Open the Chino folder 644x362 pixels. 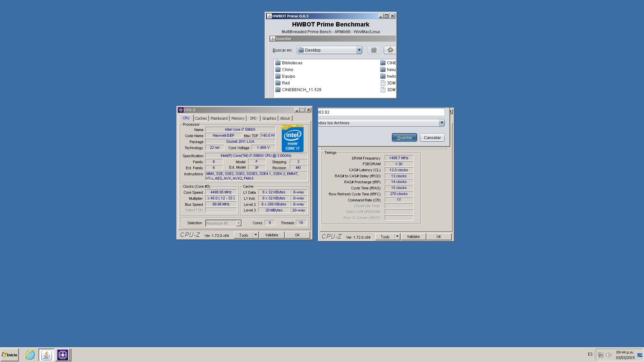click(284, 69)
